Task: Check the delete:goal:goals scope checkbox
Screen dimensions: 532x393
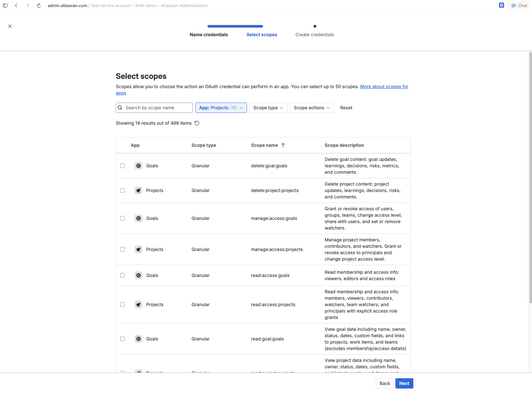Action: pyautogui.click(x=122, y=166)
